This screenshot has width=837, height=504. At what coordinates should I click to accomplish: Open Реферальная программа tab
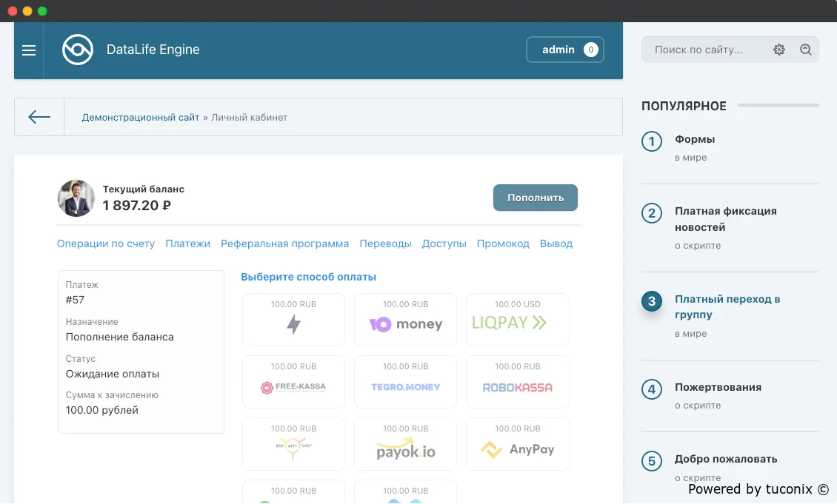(x=284, y=243)
